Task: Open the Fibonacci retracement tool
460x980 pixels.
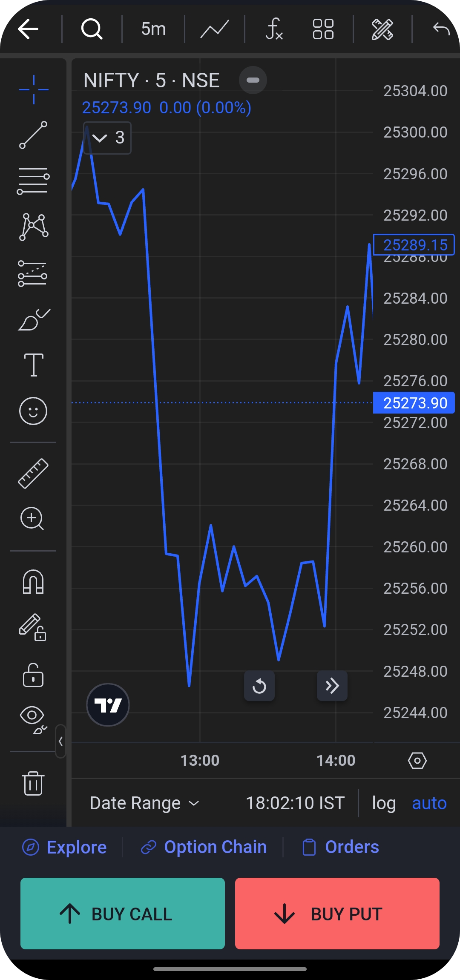Action: point(33,181)
